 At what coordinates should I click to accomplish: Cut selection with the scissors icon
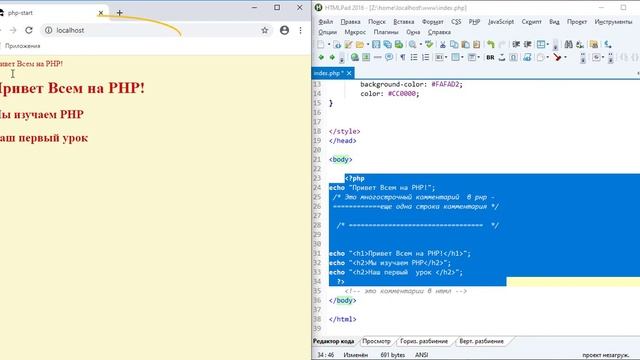(x=442, y=44)
